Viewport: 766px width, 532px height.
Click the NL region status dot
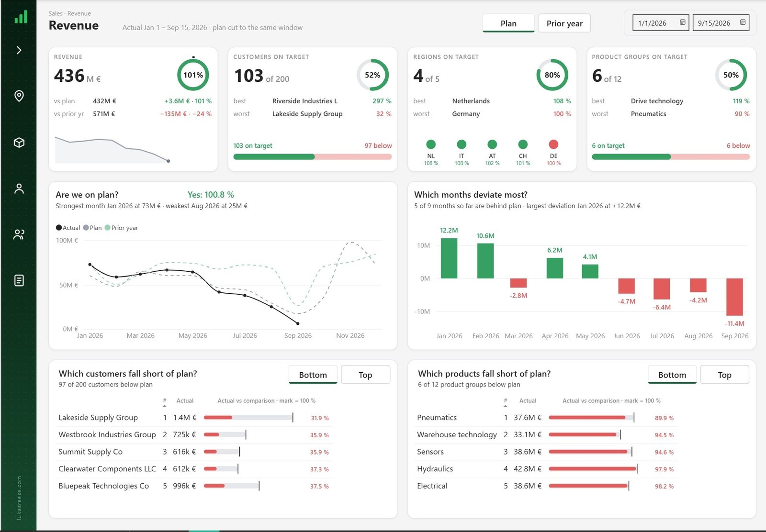(431, 144)
